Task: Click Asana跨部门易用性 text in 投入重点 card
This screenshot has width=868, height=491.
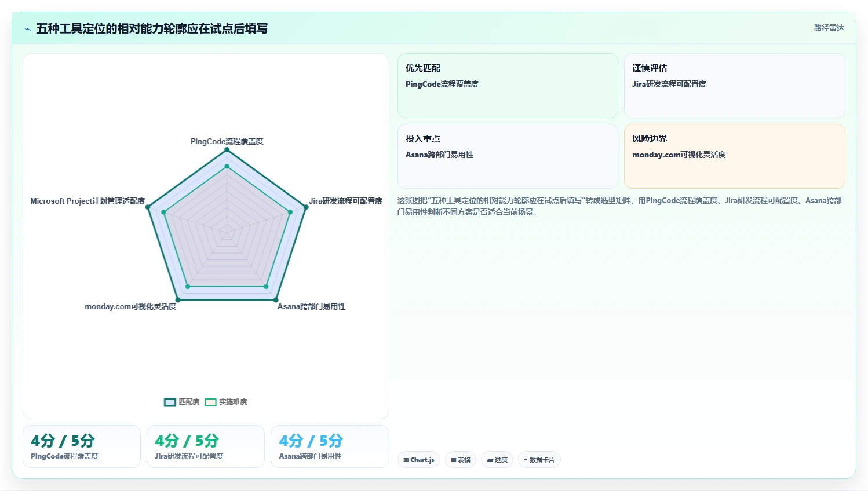Action: coord(439,155)
